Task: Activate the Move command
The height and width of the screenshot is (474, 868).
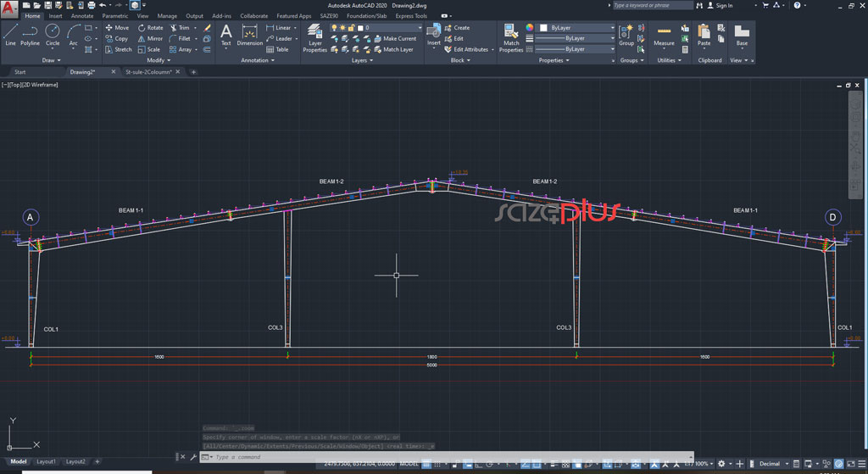Action: coord(117,28)
